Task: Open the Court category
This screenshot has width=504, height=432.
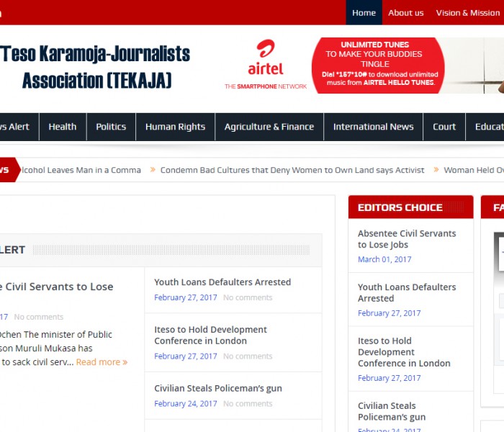Action: click(444, 127)
